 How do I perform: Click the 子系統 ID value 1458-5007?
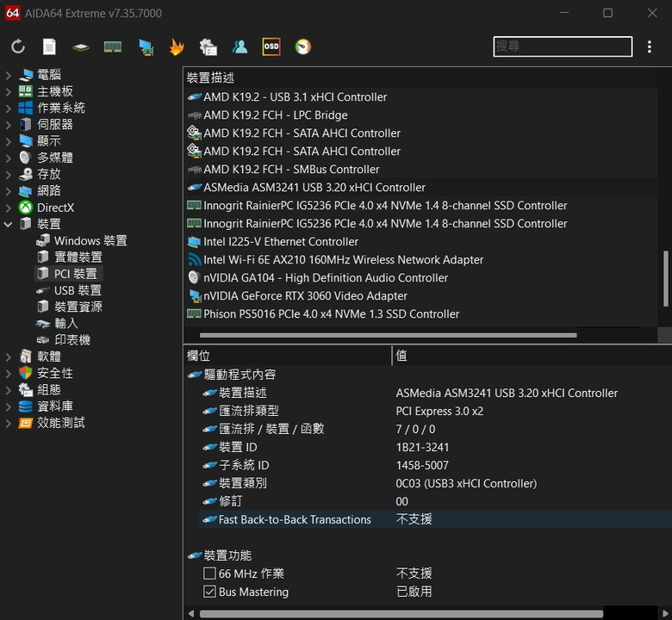tap(422, 465)
